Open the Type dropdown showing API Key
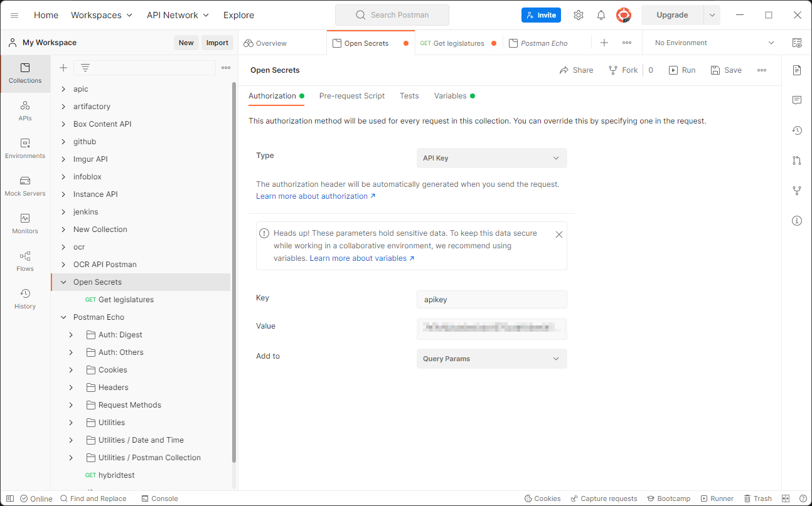 point(491,157)
